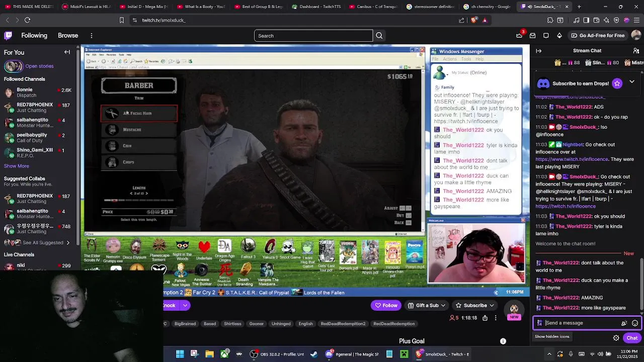Reload the page
This screenshot has height=362, width=644.
pyautogui.click(x=27, y=20)
